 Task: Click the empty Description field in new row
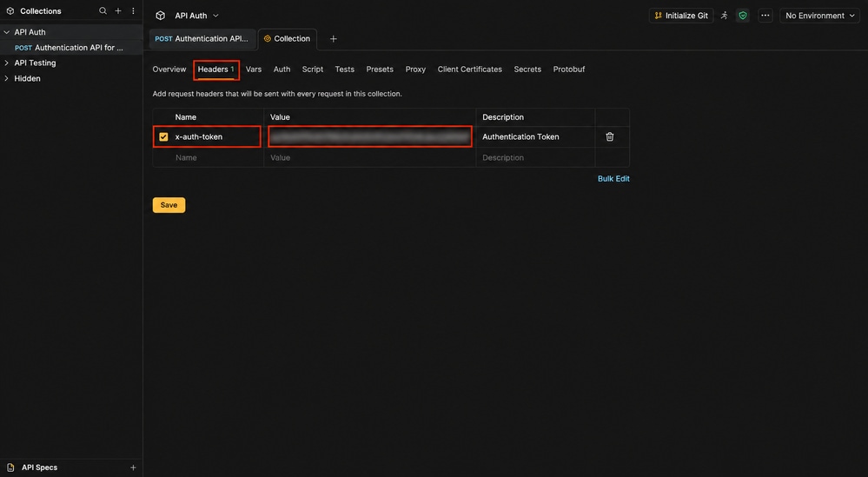click(x=535, y=158)
